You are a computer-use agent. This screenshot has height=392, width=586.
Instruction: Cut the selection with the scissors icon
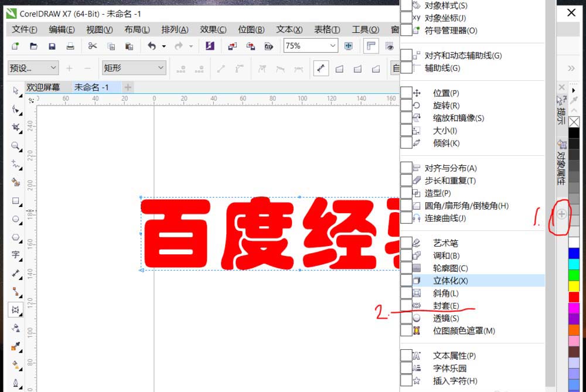click(93, 46)
